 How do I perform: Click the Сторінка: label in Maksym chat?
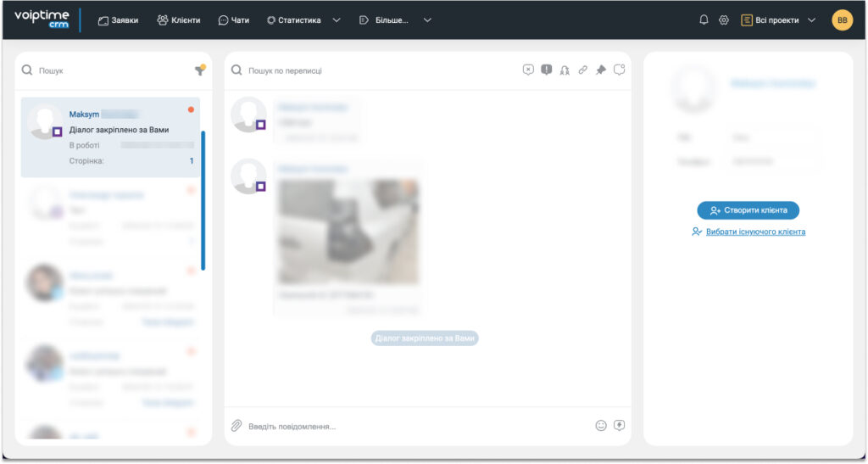tap(86, 161)
